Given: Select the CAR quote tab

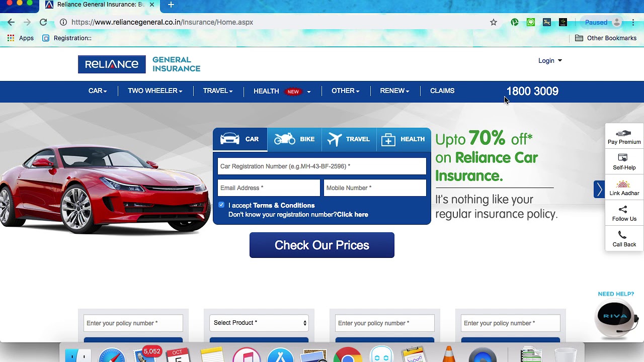Looking at the screenshot, I should 240,139.
